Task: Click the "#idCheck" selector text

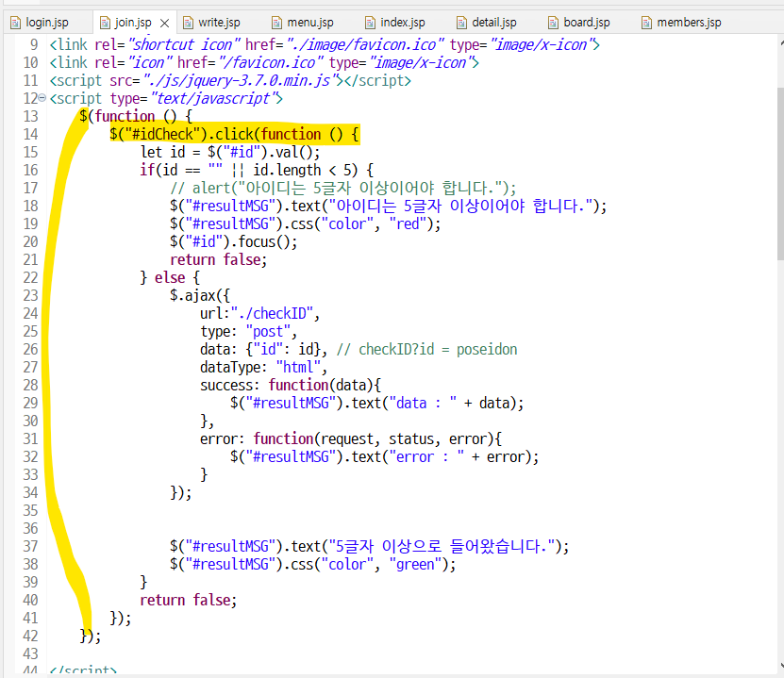Action: 162,135
